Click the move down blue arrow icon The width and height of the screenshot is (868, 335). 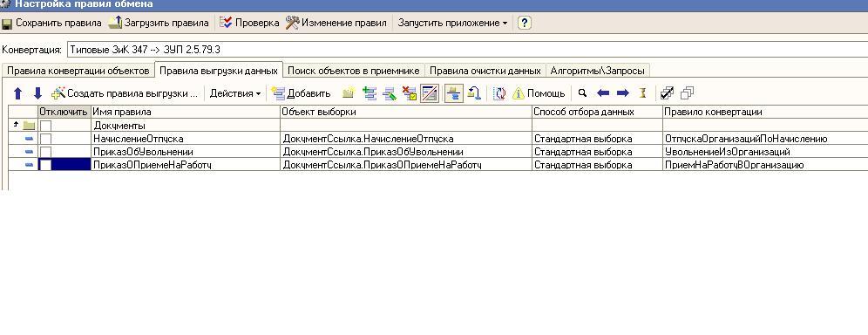tap(37, 93)
